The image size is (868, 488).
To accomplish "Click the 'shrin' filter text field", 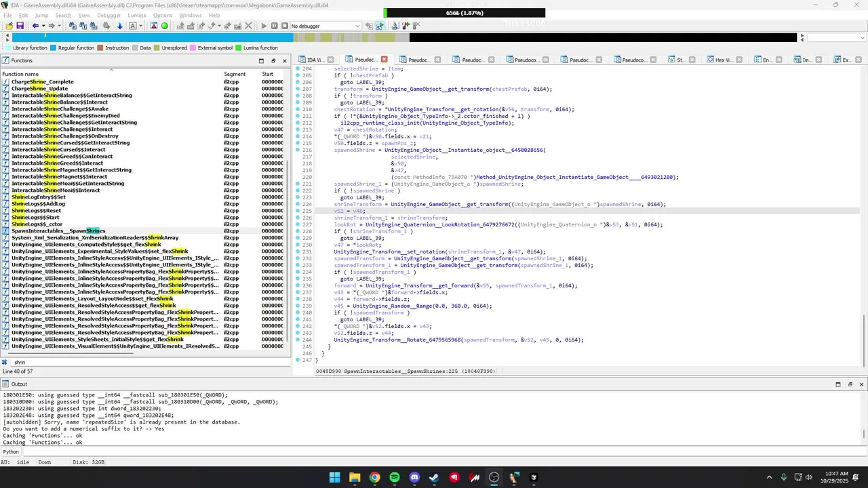I will coord(149,362).
